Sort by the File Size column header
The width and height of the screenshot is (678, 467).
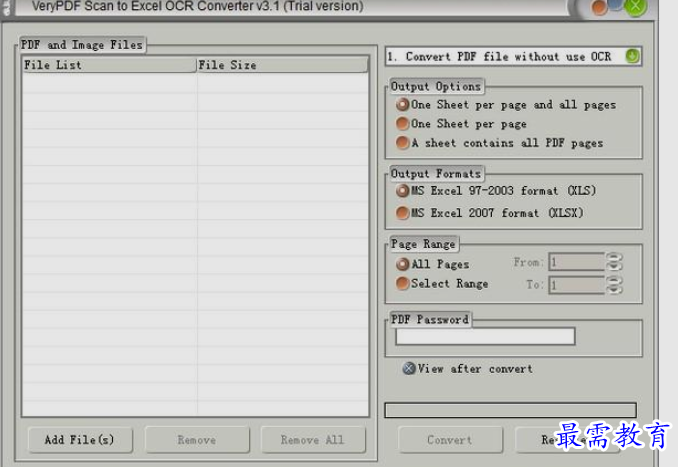(x=282, y=65)
